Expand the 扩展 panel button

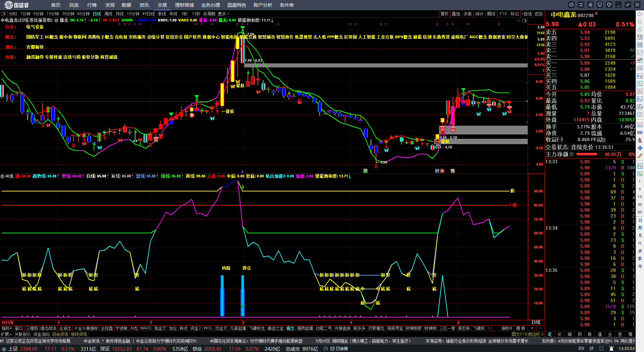[x=6, y=334]
